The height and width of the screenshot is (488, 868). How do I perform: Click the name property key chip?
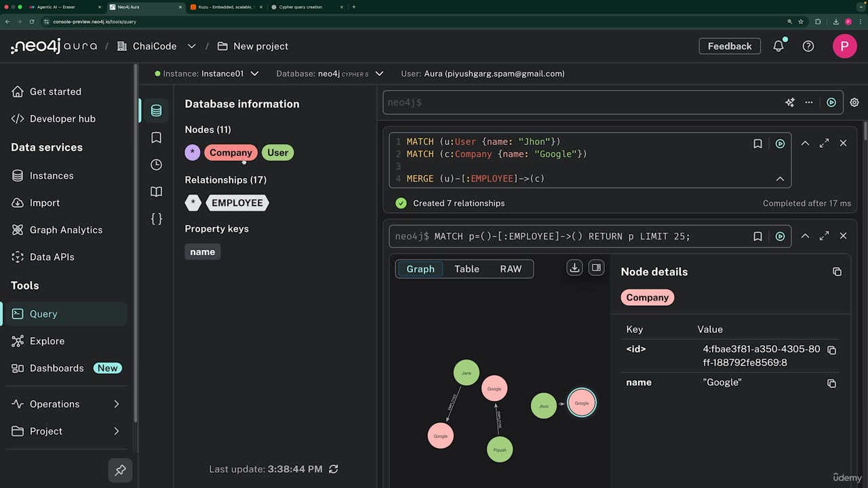tap(202, 251)
